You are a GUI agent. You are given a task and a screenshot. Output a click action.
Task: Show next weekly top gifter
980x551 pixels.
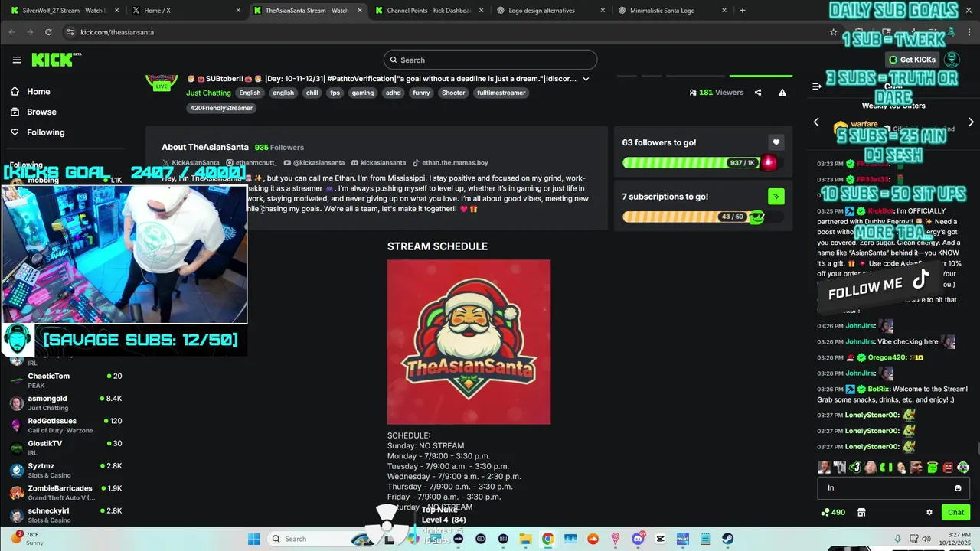pos(971,122)
